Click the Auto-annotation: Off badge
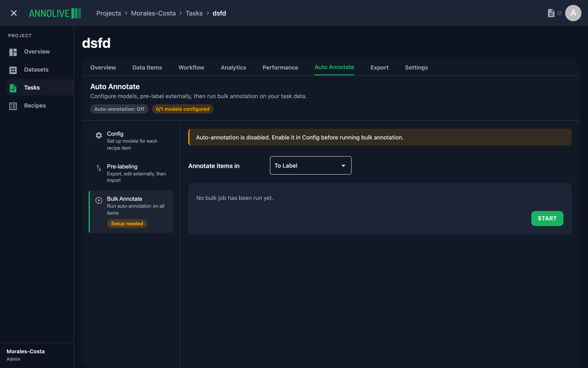 tap(119, 109)
